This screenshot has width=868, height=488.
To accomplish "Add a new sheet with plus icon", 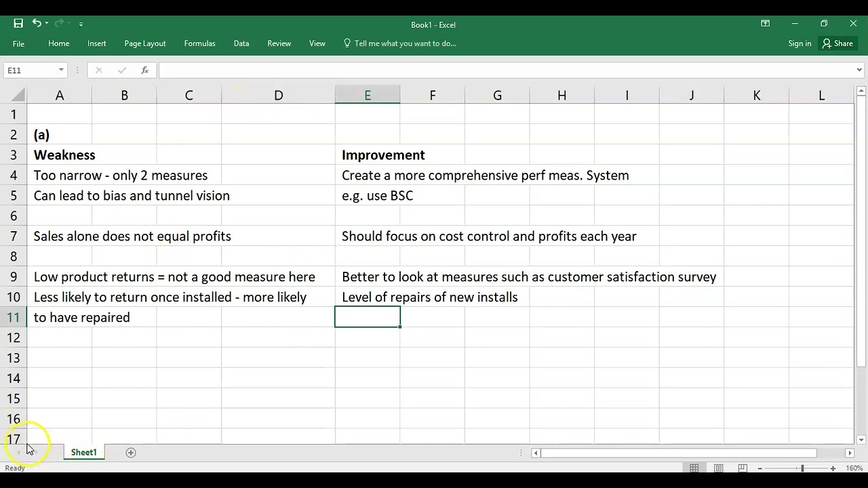I will (x=131, y=452).
